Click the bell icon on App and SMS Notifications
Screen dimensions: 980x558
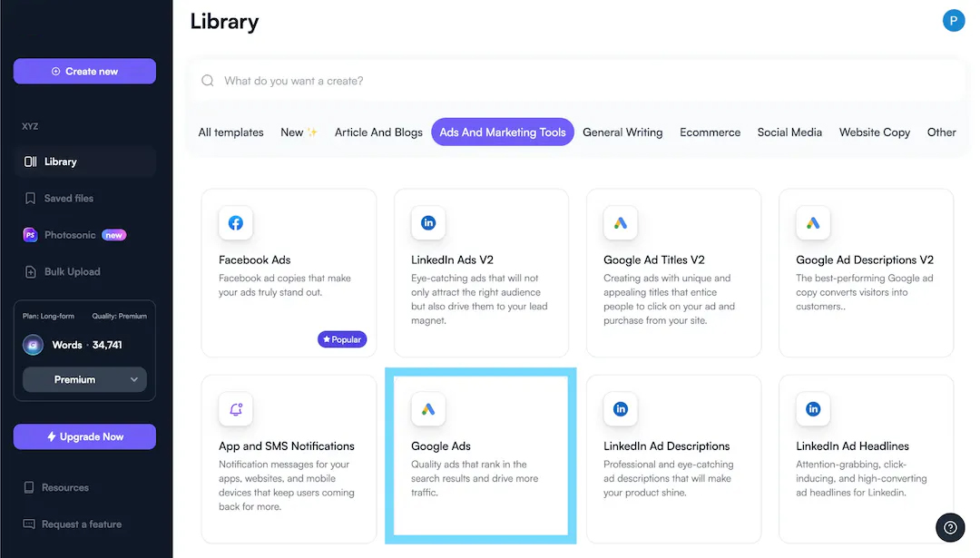[236, 409]
